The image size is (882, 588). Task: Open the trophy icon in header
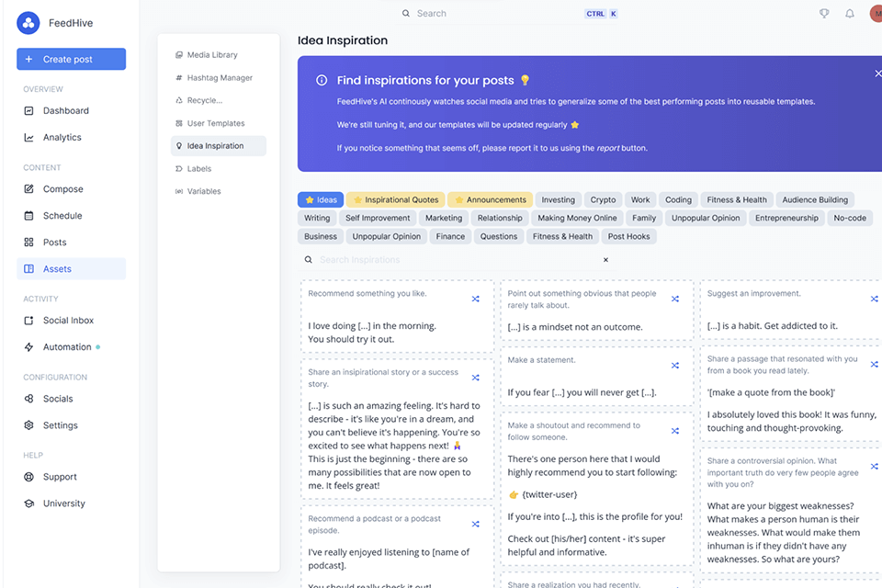[824, 14]
